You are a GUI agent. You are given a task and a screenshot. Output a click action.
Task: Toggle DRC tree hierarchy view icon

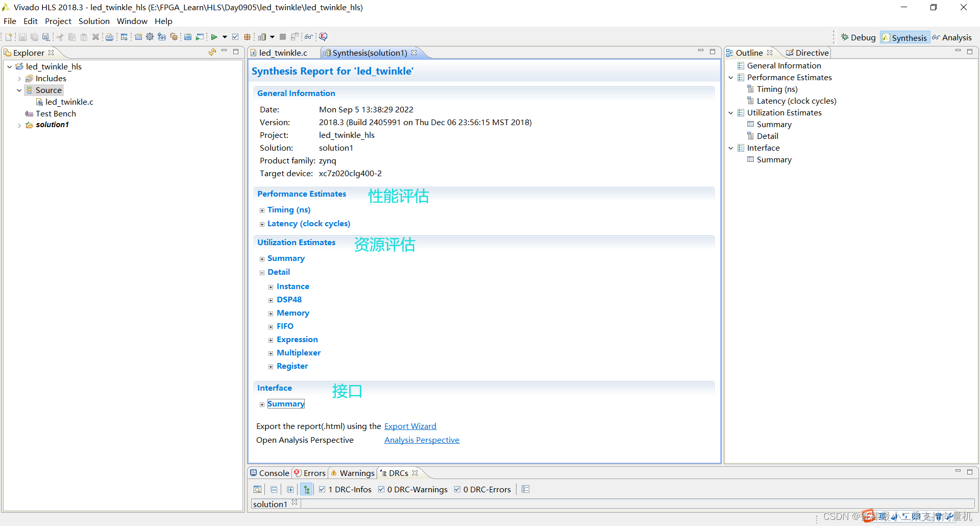tap(306, 489)
